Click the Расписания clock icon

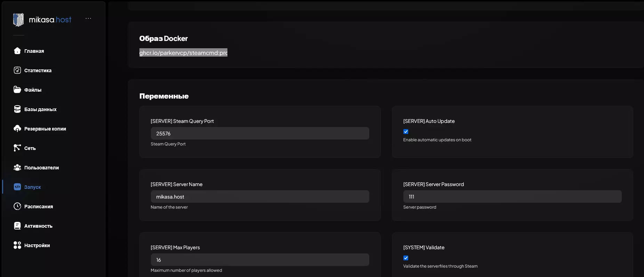[17, 207]
